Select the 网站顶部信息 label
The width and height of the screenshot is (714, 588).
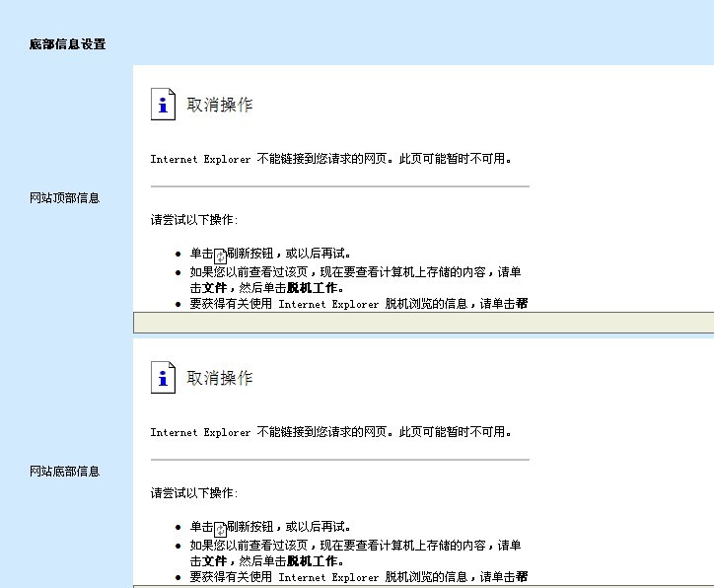pos(64,198)
